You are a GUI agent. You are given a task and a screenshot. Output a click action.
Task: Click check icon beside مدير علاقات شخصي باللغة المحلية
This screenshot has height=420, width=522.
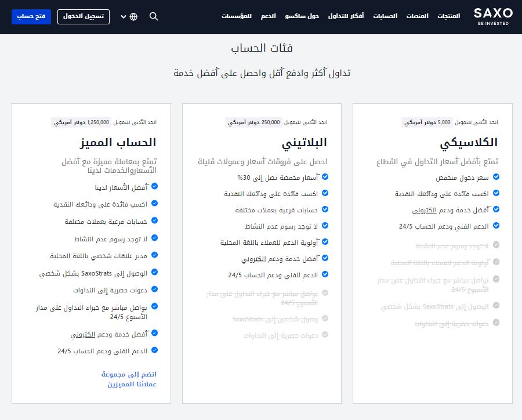154,255
